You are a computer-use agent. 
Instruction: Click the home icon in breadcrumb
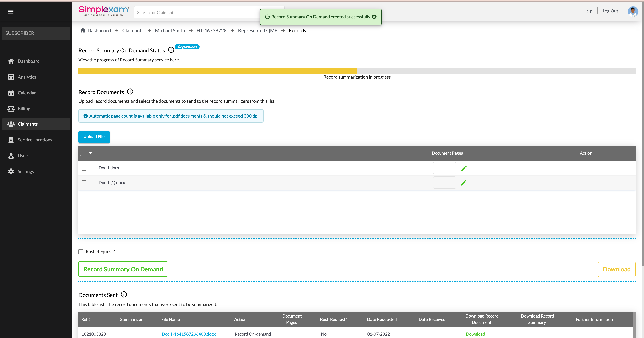pos(83,30)
